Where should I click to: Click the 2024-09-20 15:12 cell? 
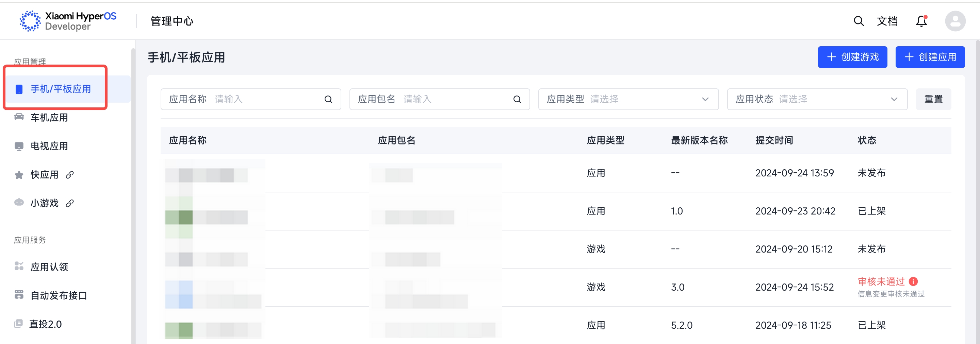(x=794, y=249)
